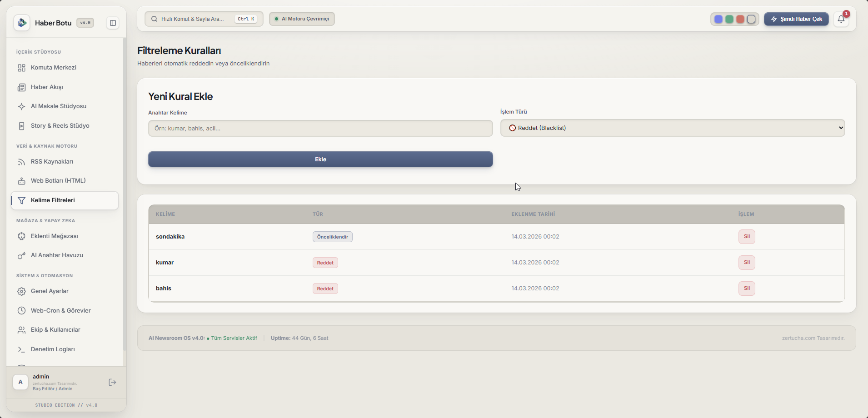This screenshot has width=868, height=418.
Task: Click the KELİME column header
Action: (x=165, y=214)
